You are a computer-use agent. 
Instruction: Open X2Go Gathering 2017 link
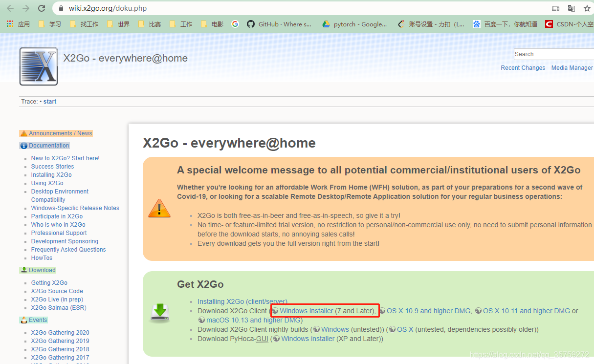click(60, 358)
